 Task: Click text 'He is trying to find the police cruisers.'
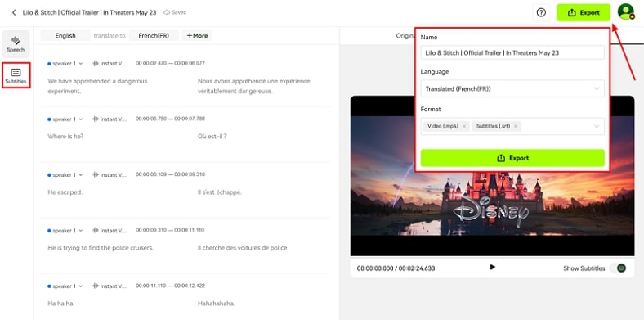click(101, 248)
